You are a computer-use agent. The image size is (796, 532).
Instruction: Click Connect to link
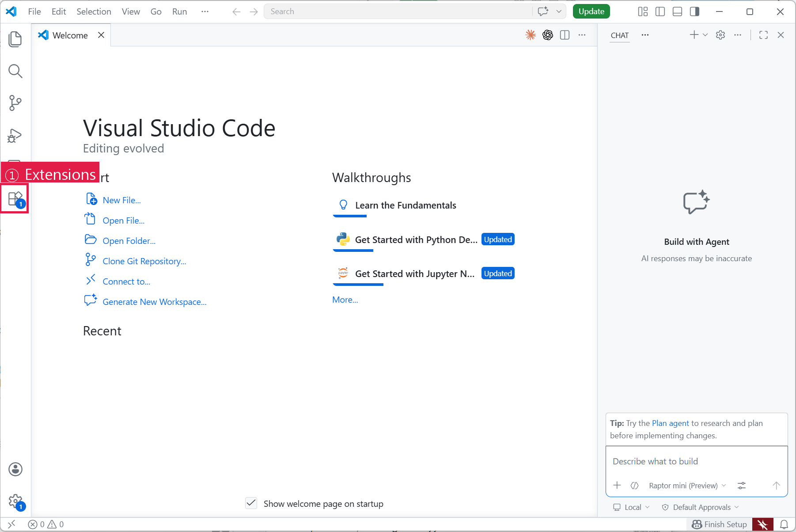coord(126,281)
